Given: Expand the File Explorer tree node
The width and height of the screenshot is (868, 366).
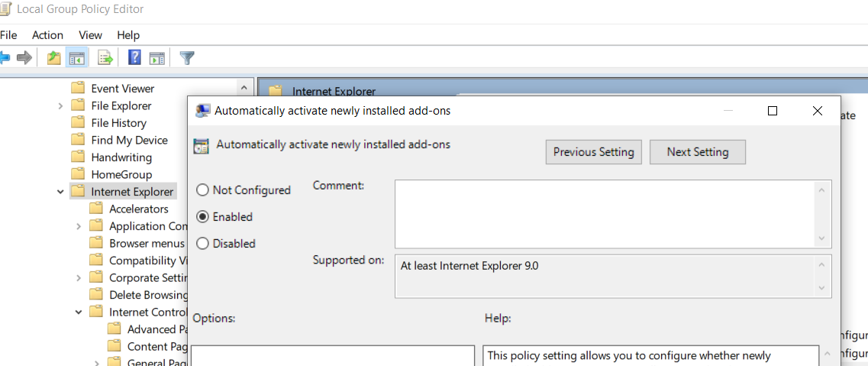Looking at the screenshot, I should [x=60, y=106].
